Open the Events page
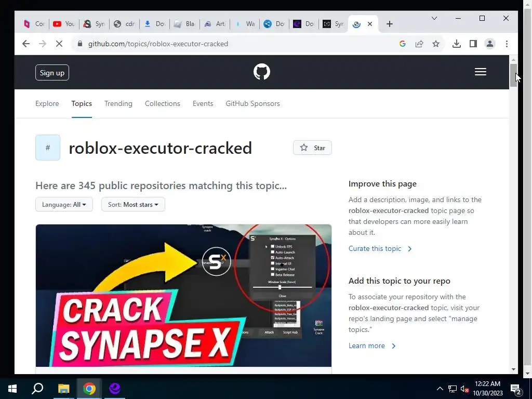 coord(203,103)
